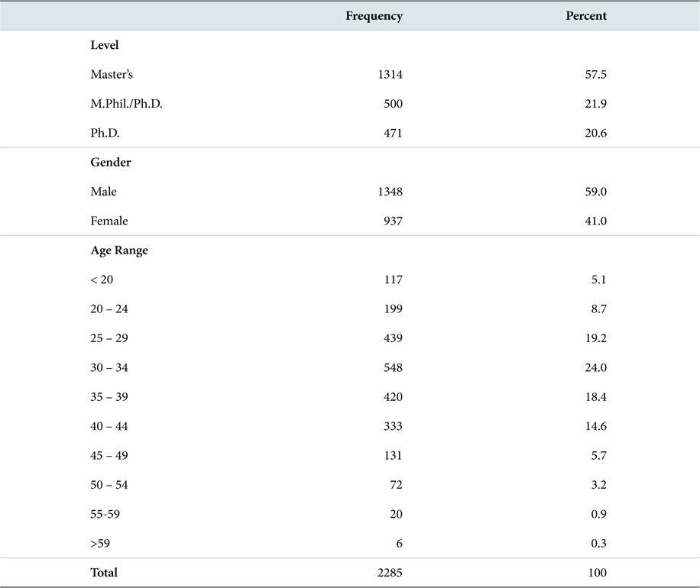Click the 30 – 34 percent value 24.0

(595, 367)
